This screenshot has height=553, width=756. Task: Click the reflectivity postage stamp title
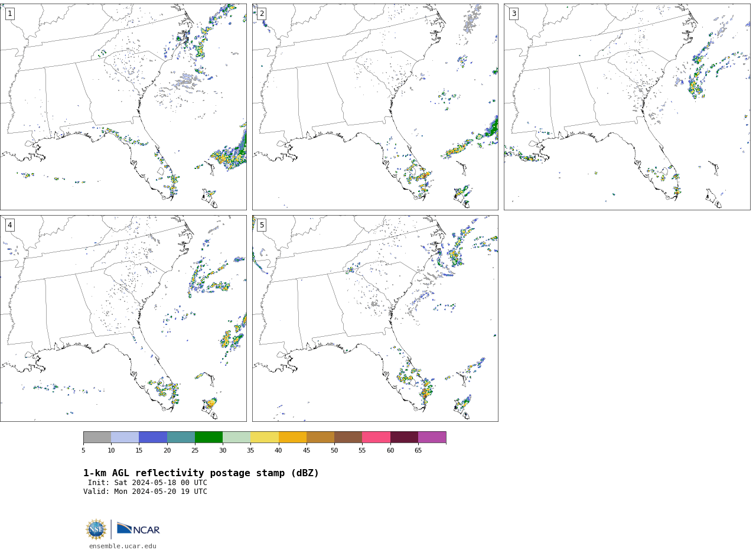click(x=201, y=473)
